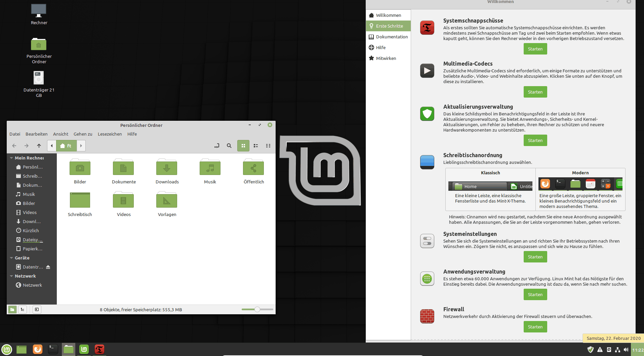
Task: Go forward in file manager
Action: tap(27, 146)
